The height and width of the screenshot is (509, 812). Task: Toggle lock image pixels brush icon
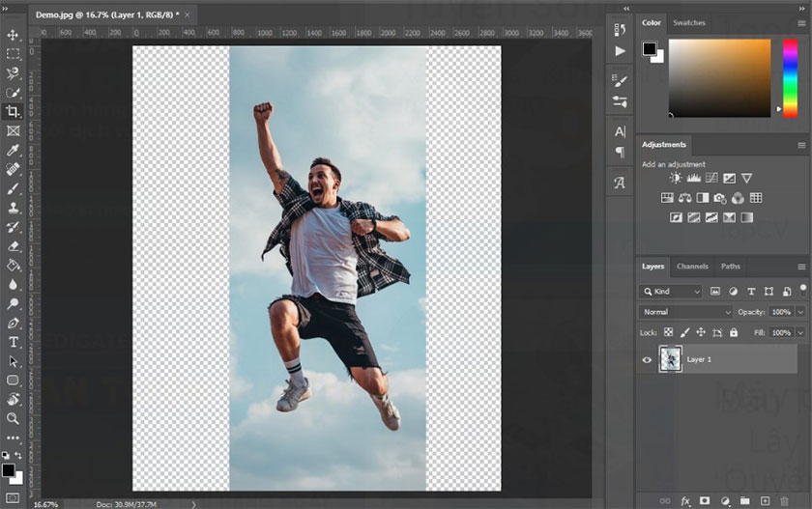click(684, 332)
